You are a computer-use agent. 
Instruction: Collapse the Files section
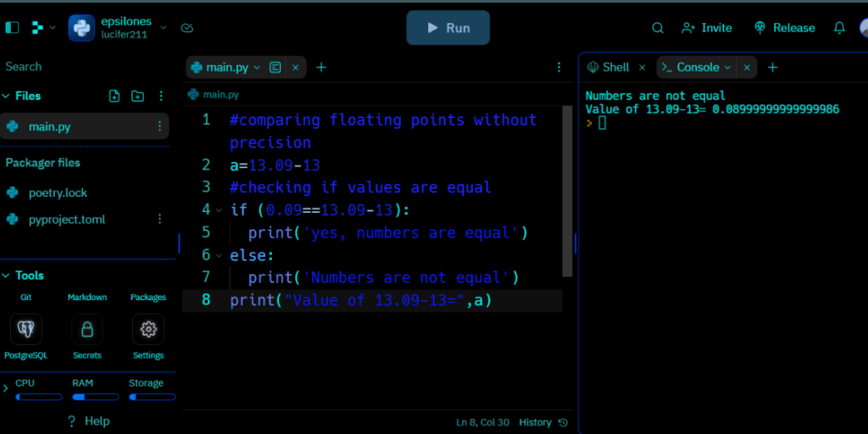(6, 97)
